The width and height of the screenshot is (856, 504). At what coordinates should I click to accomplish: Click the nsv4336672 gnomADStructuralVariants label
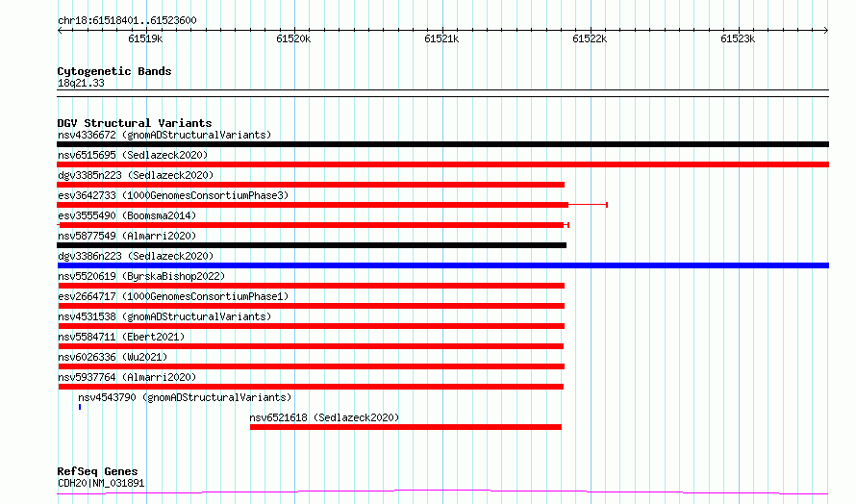[164, 135]
